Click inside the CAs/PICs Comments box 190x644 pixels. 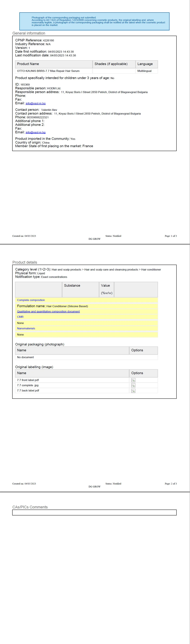[x=94, y=512]
